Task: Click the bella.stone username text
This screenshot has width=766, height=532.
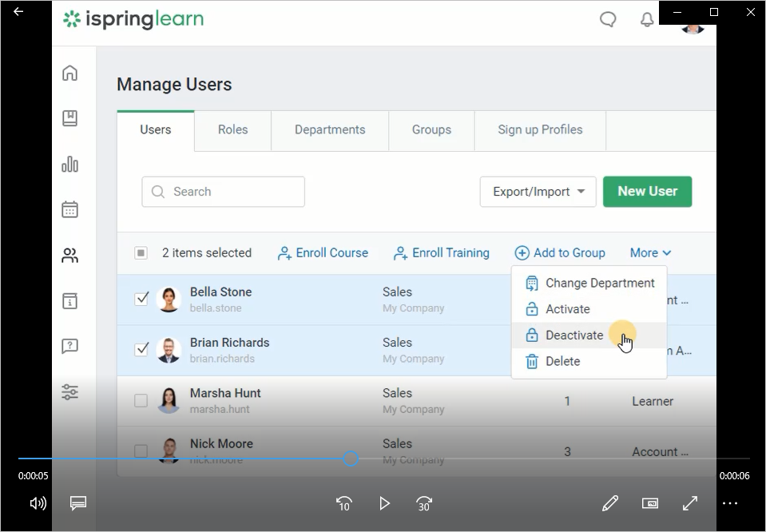Action: (x=216, y=308)
